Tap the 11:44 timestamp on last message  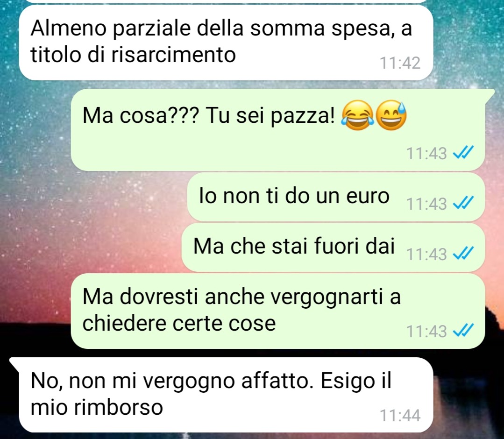pyautogui.click(x=400, y=415)
